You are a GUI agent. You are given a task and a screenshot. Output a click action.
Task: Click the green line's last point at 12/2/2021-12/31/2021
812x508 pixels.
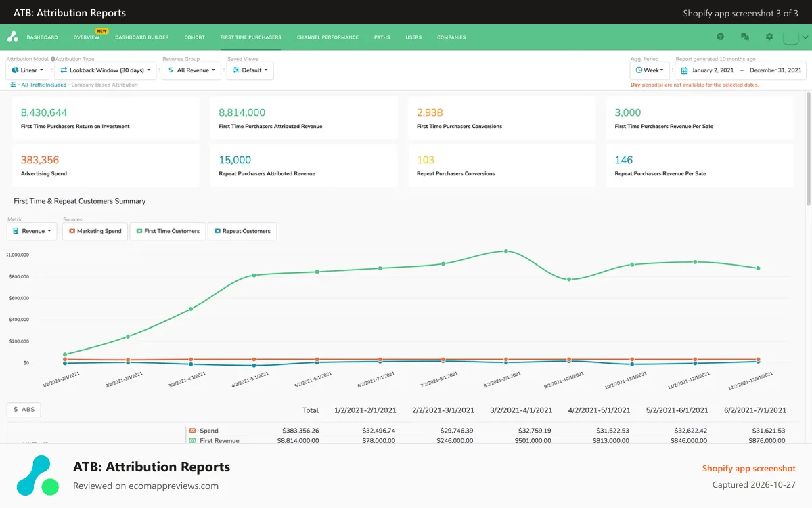tap(759, 268)
